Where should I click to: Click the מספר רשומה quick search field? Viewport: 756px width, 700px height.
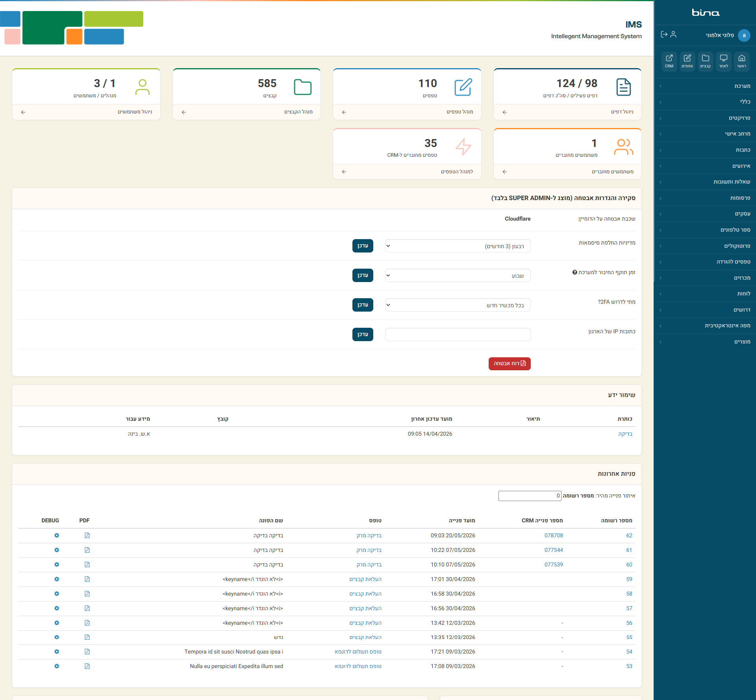pos(530,496)
